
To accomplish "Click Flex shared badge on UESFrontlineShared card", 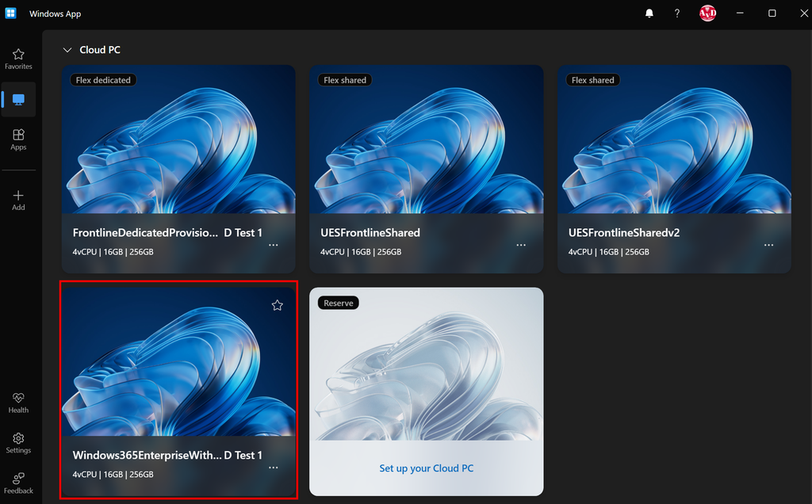I will 345,80.
